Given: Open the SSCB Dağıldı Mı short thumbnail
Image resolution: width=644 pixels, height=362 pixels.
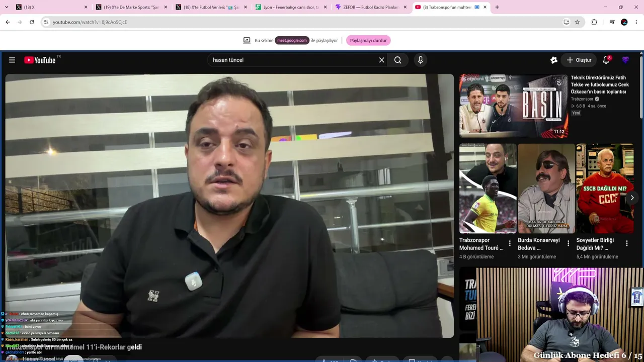Looking at the screenshot, I should (x=605, y=189).
